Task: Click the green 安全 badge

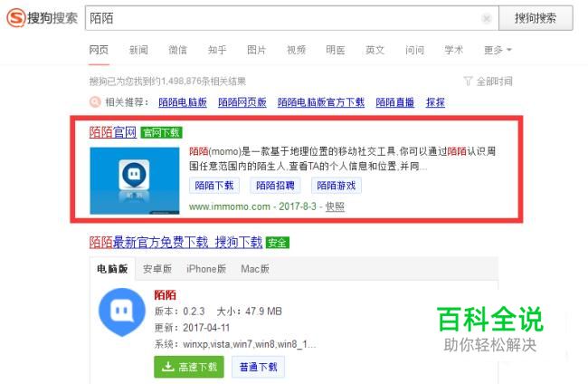Action: [x=278, y=243]
